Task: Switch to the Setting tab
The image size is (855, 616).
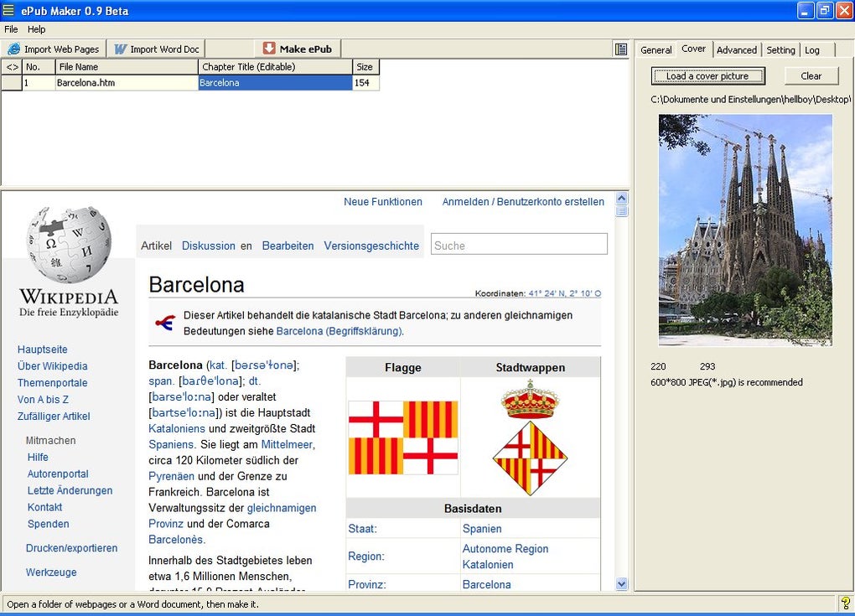Action: (781, 50)
